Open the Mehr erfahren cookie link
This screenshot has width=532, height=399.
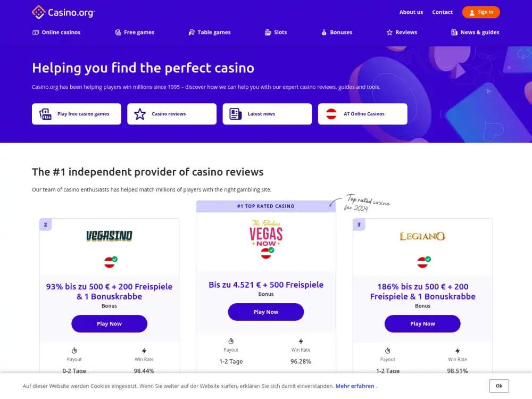355,386
